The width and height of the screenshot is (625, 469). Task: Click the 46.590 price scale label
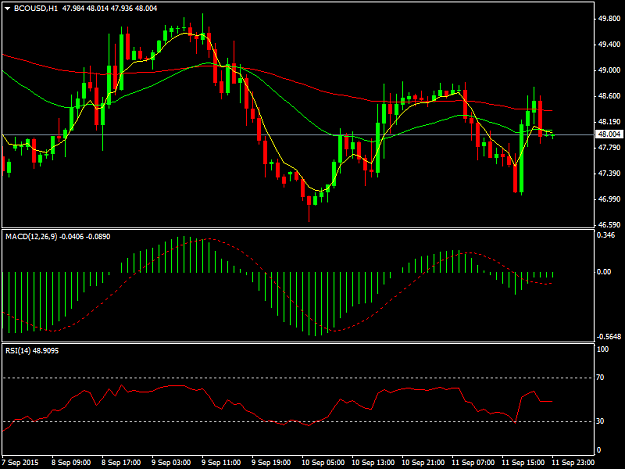coord(609,225)
